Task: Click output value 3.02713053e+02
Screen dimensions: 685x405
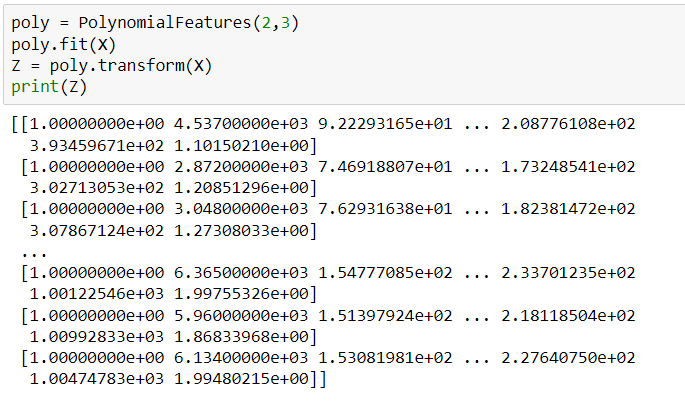Action: 97,188
